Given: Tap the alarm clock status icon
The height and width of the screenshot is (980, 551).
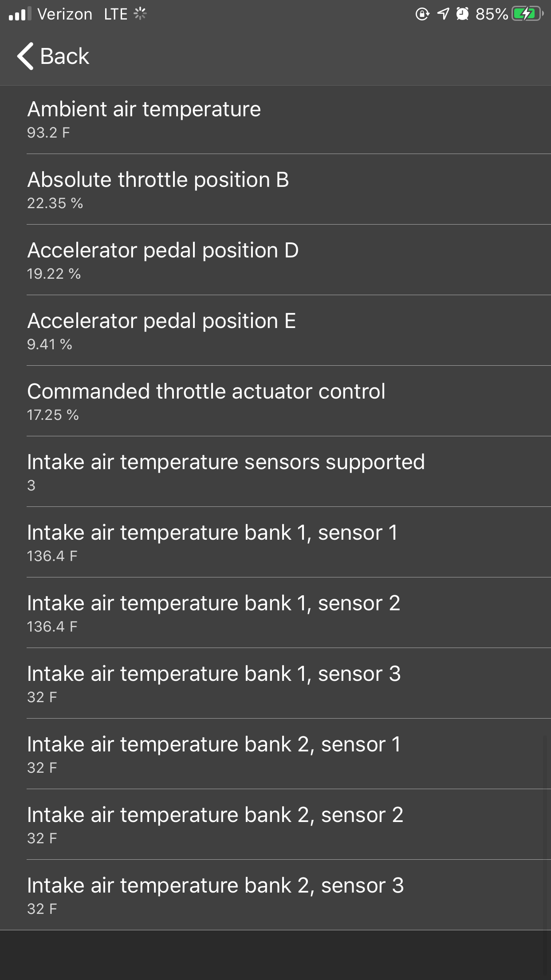Looking at the screenshot, I should tap(462, 14).
